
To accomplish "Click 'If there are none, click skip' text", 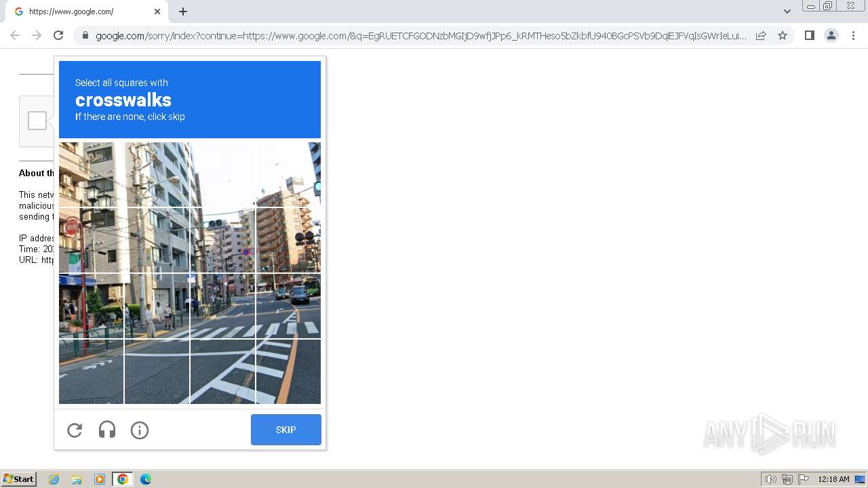I will (x=130, y=117).
